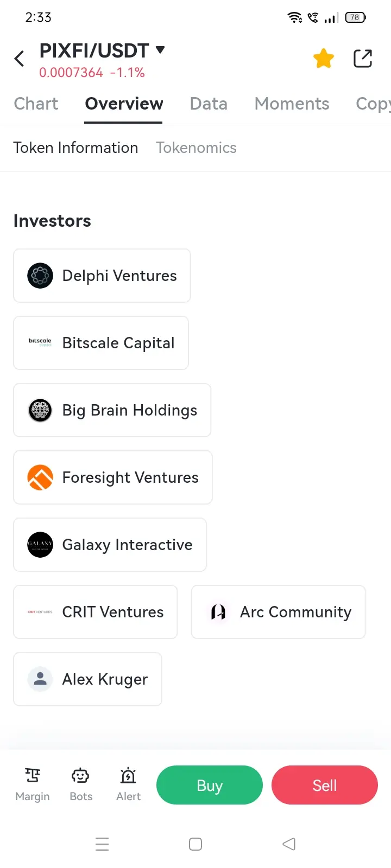Tap the back arrow icon

pyautogui.click(x=20, y=59)
